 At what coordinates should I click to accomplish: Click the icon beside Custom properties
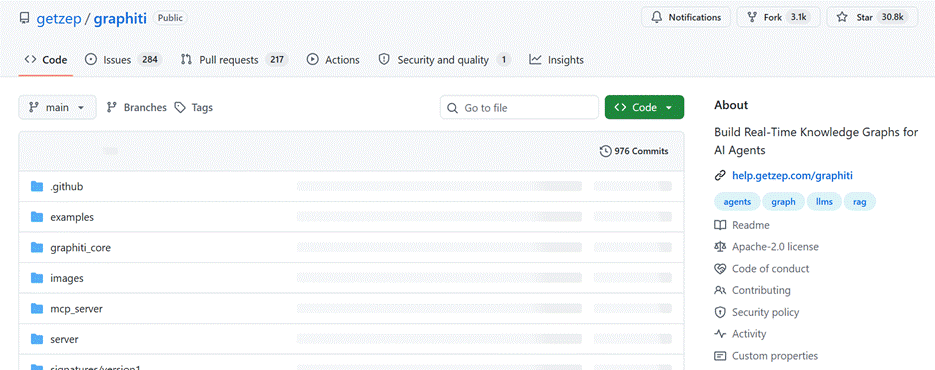720,356
